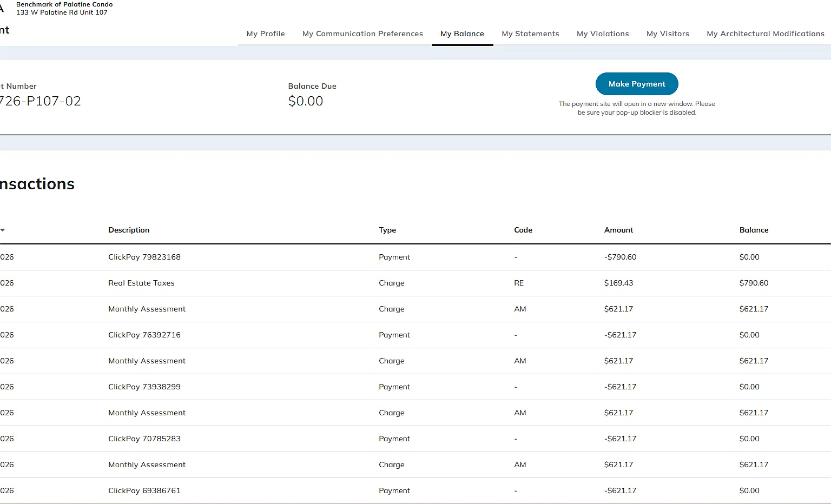The height and width of the screenshot is (504, 831).
Task: Select the ClickPay 70785283 description
Action: pos(144,439)
